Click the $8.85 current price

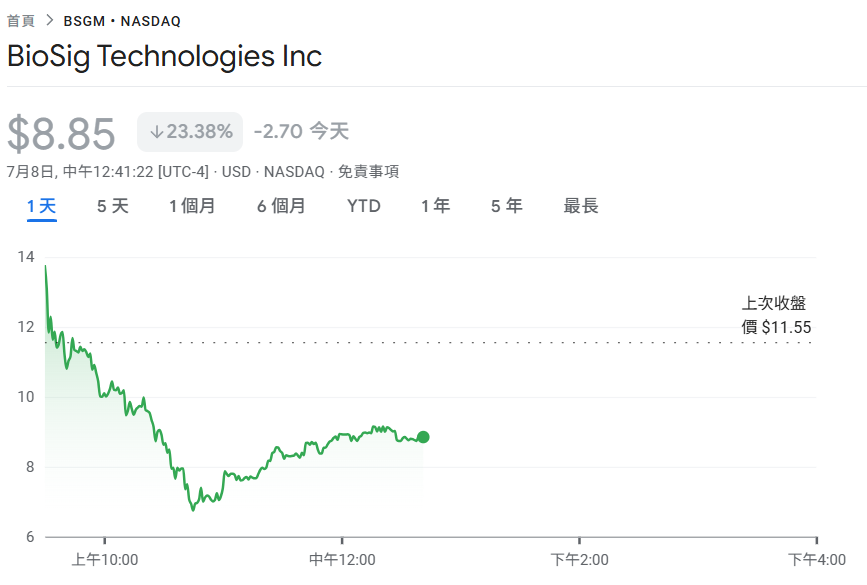pyautogui.click(x=62, y=134)
